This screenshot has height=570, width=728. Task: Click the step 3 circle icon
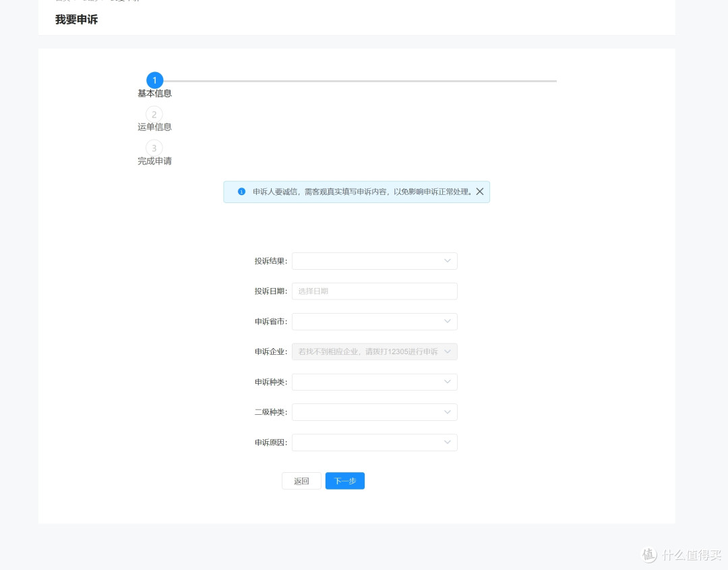pyautogui.click(x=154, y=148)
